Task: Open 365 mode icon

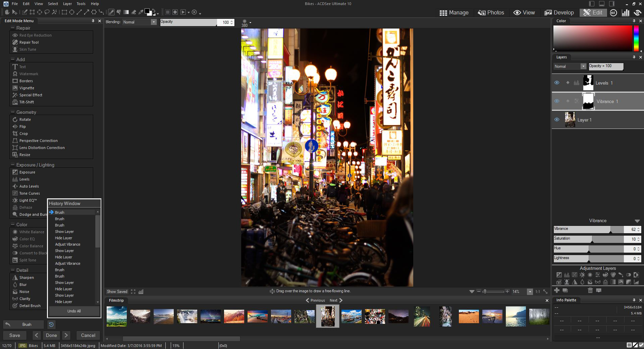Action: tap(613, 12)
